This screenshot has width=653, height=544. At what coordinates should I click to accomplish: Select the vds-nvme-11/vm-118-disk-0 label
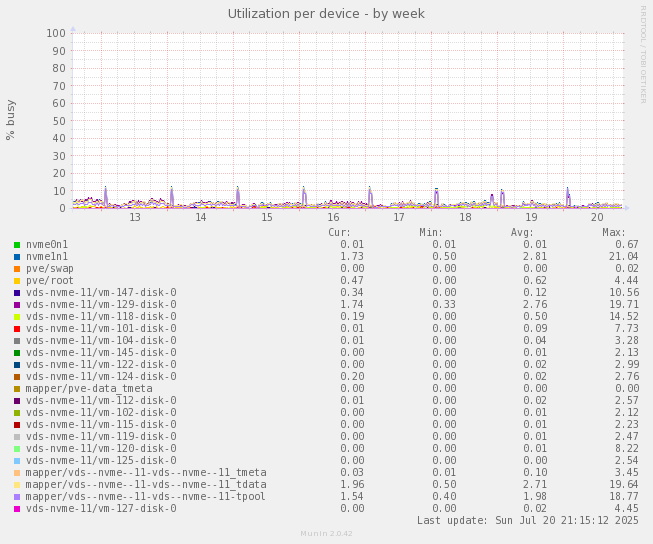coord(101,317)
